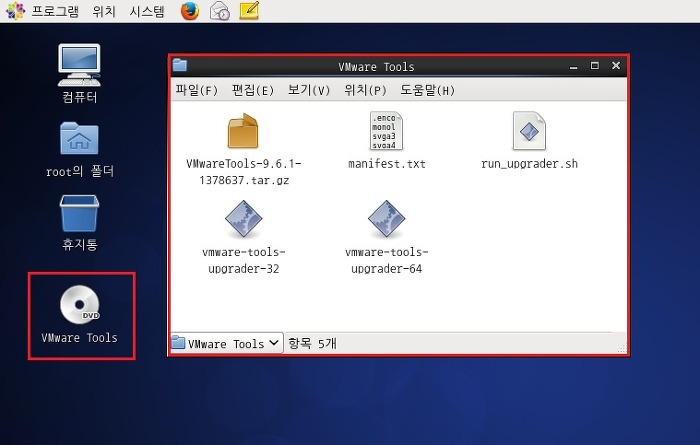Open the 프로그램 panel menu

tap(55, 11)
